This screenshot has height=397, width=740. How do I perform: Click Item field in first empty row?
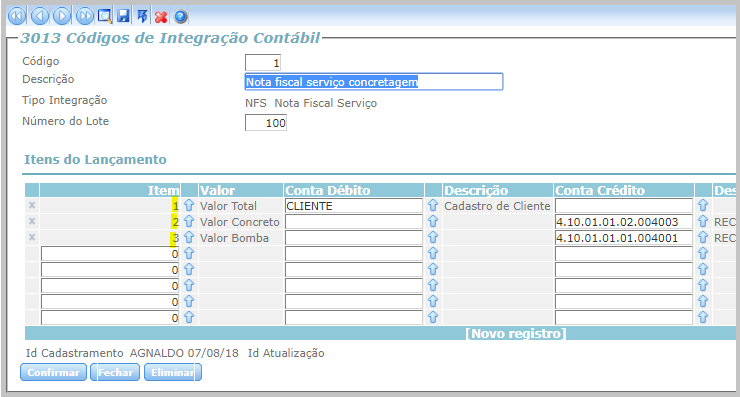(x=110, y=254)
